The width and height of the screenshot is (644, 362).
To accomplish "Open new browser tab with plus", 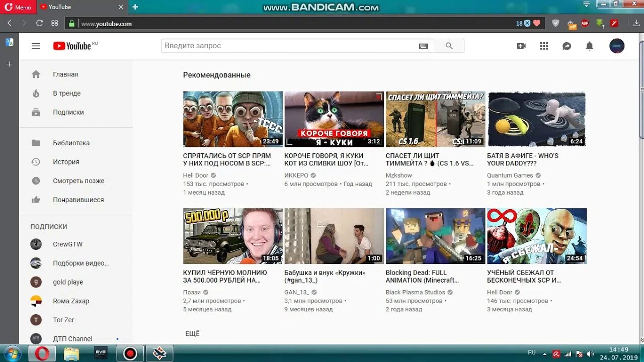I will click(135, 7).
